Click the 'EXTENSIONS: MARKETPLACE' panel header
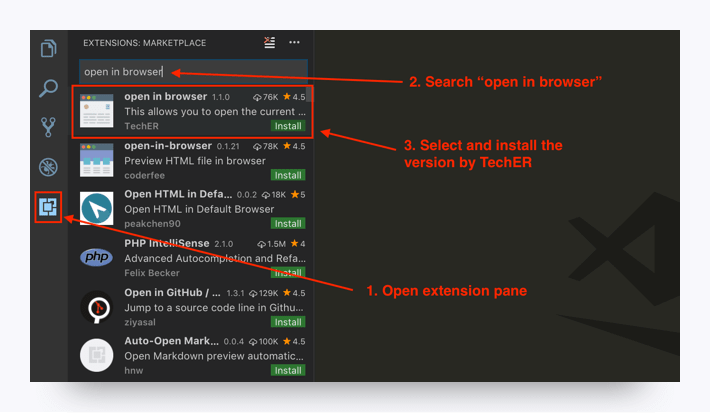Image resolution: width=710 pixels, height=413 pixels. click(144, 43)
